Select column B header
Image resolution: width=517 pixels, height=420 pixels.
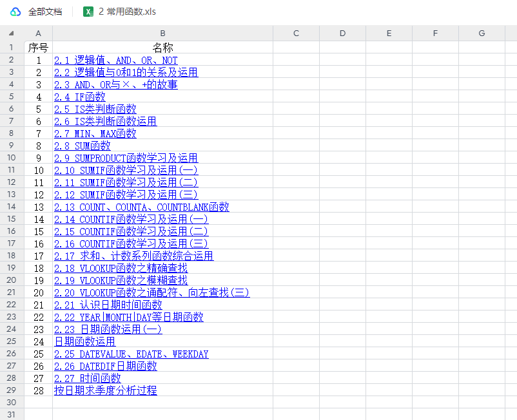click(162, 33)
